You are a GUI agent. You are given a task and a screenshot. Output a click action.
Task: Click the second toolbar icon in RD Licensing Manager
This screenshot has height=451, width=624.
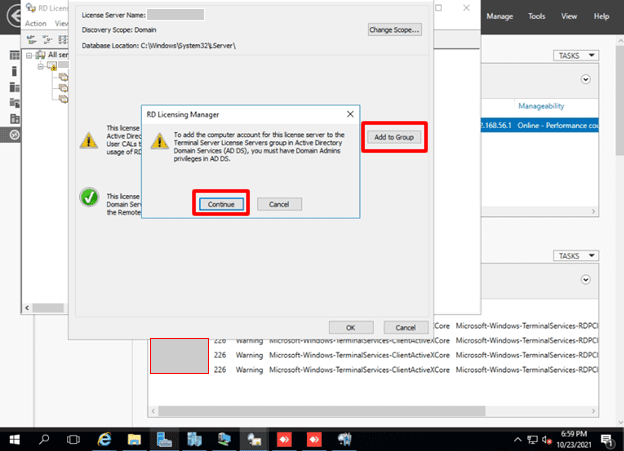point(47,39)
